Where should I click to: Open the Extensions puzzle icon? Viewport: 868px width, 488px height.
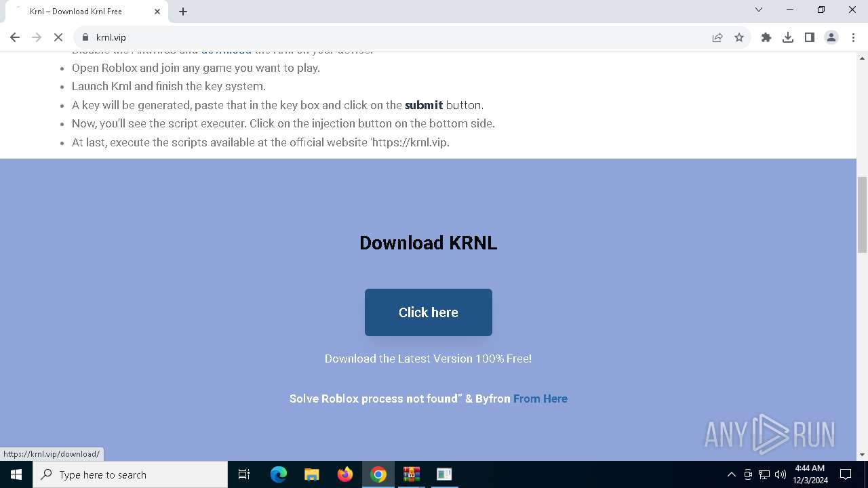tap(766, 37)
